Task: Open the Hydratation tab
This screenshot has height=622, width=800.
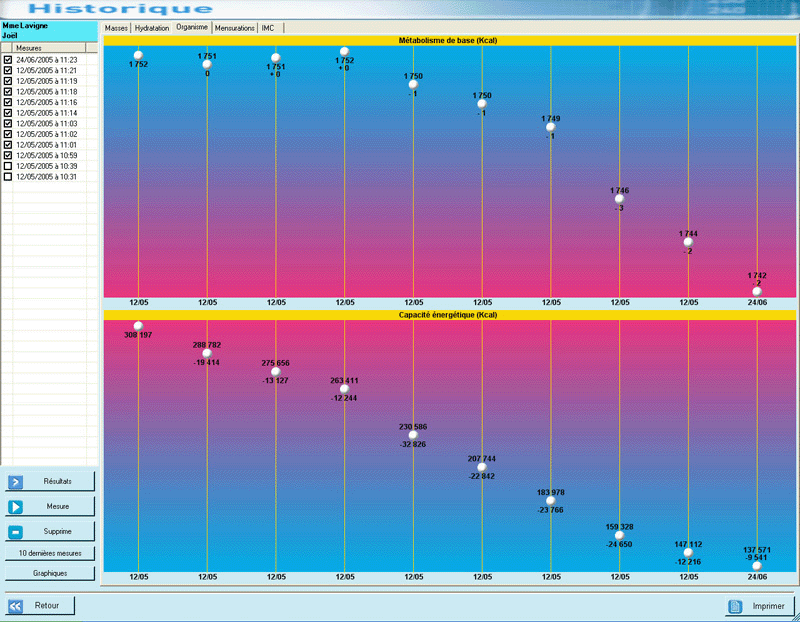Action: tap(152, 28)
